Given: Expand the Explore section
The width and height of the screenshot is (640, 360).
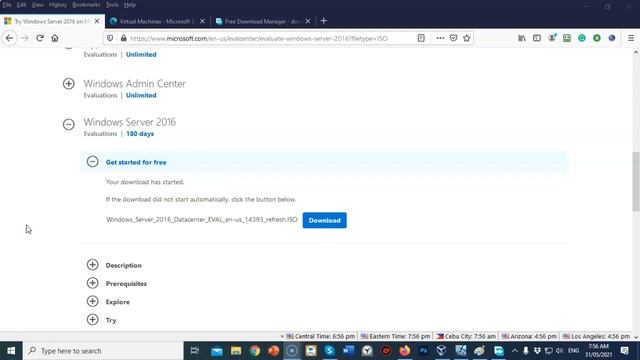Looking at the screenshot, I should pos(93,301).
